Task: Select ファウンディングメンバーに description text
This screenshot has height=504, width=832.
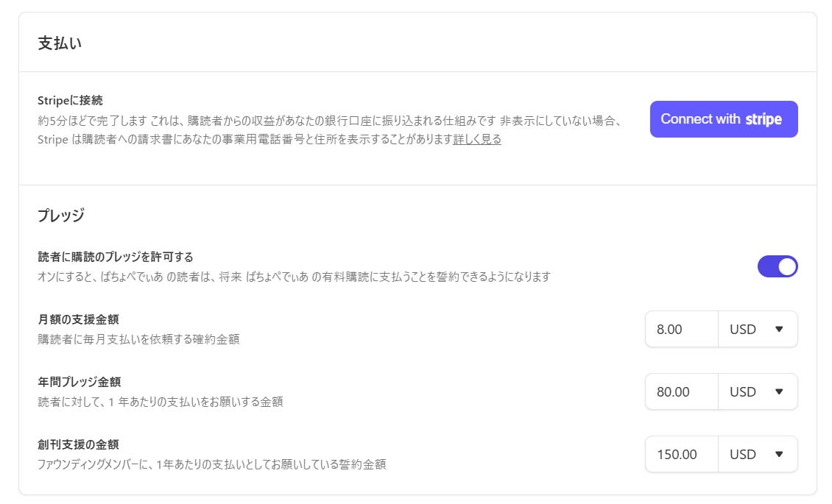Action: 212,464
